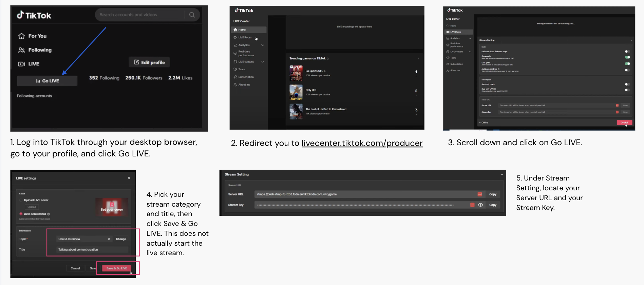Expand the Analytics submenu in step 2 sidebar

pyautogui.click(x=263, y=45)
